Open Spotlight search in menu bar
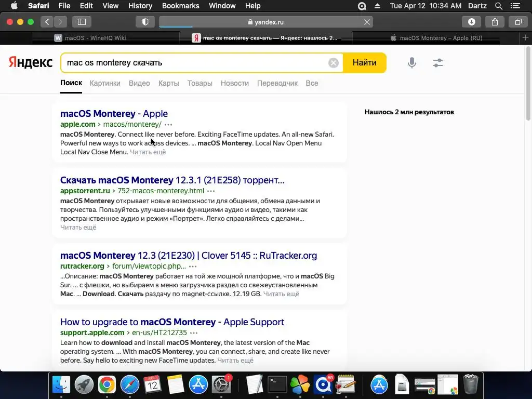Viewport: 532px width, 399px height. click(498, 6)
